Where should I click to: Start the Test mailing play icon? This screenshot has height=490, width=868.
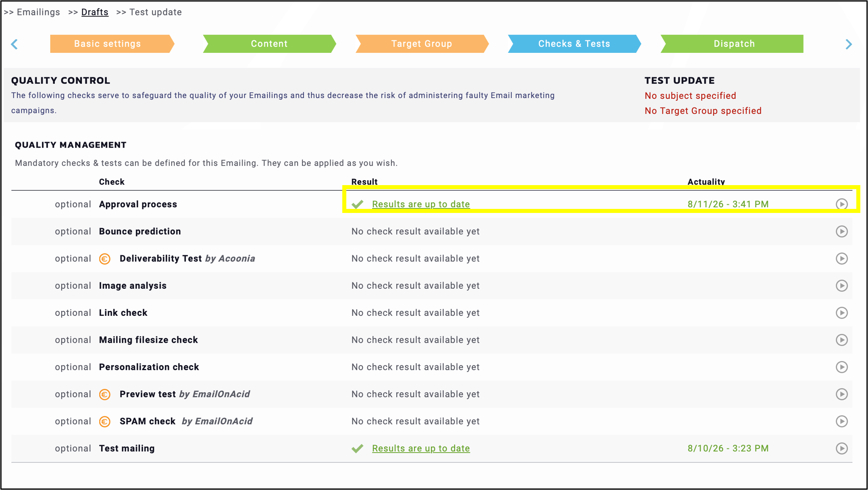(x=841, y=448)
